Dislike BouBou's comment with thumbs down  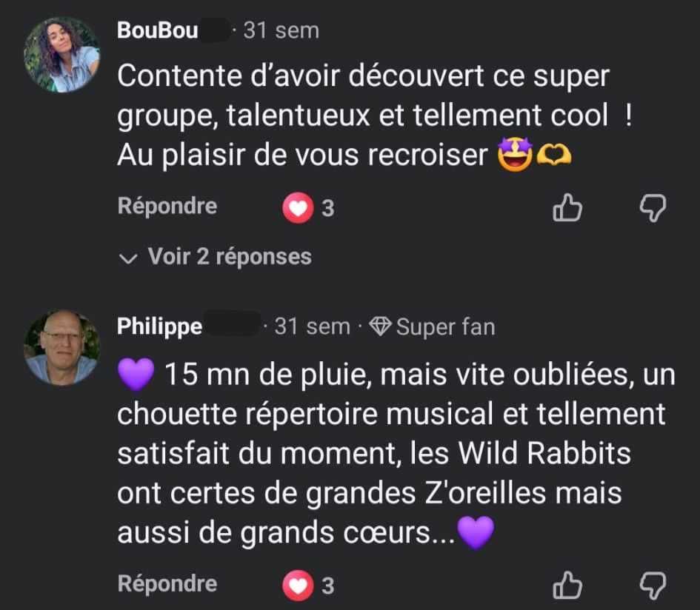click(653, 208)
